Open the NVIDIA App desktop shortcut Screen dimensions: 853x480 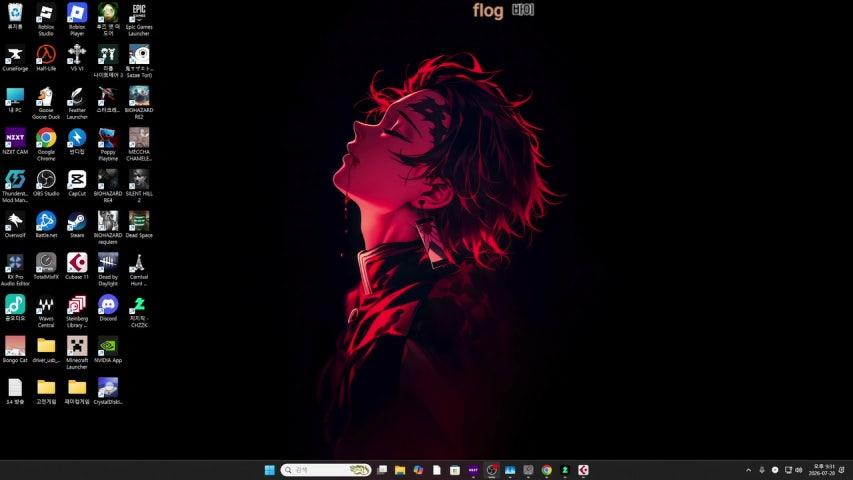[108, 350]
